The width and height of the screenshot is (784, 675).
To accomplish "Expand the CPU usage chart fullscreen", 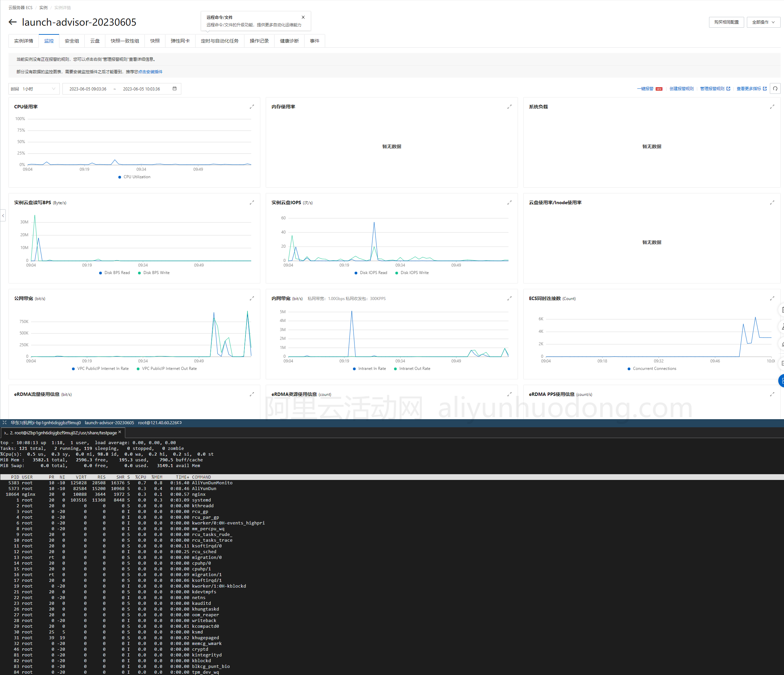I will pyautogui.click(x=252, y=107).
